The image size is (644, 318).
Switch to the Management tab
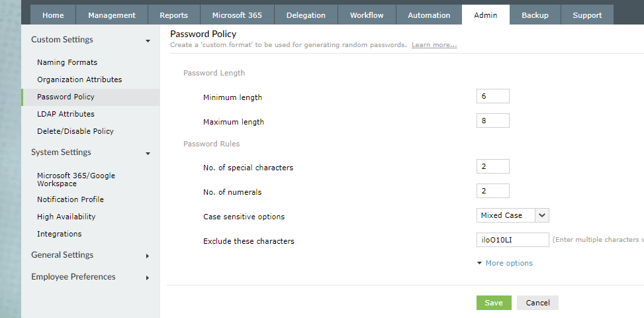tap(111, 15)
